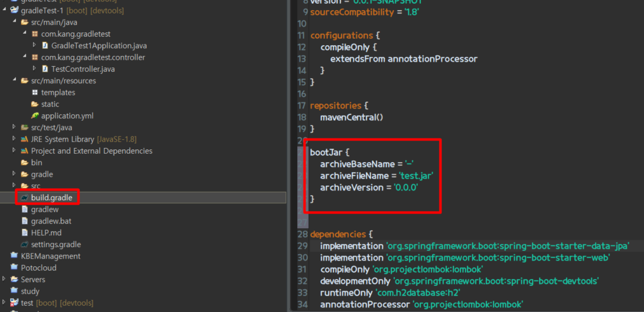Select the templates item

(58, 93)
